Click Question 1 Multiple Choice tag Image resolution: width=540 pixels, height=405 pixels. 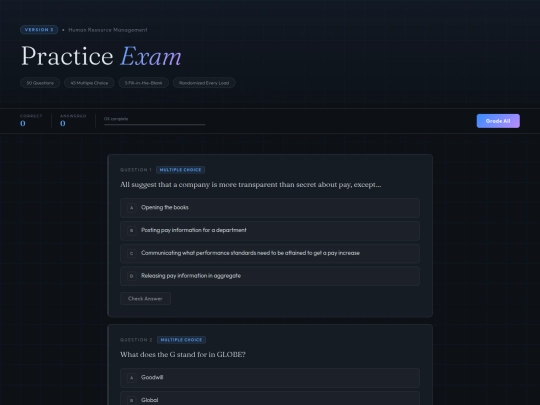[x=180, y=170]
